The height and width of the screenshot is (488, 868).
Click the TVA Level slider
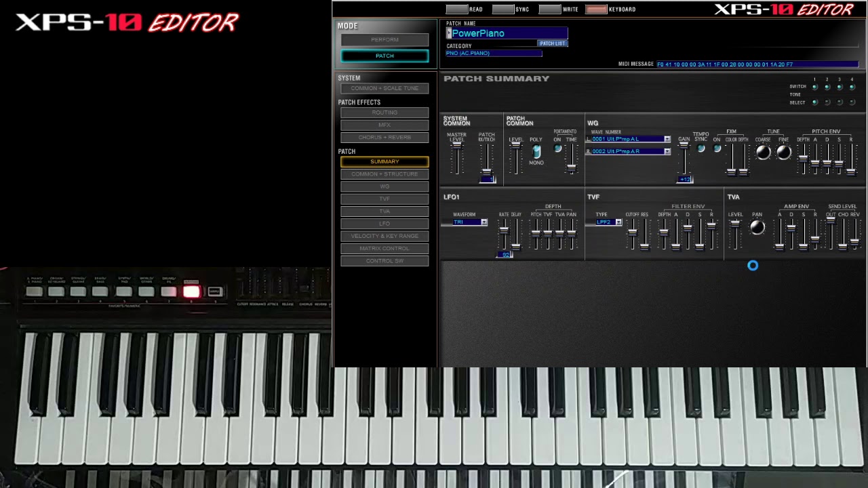[x=735, y=224]
